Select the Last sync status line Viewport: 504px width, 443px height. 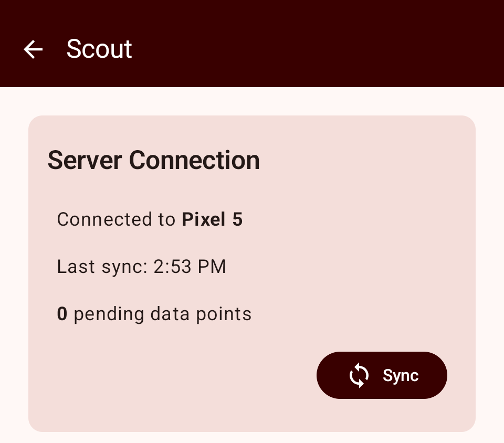tap(141, 267)
